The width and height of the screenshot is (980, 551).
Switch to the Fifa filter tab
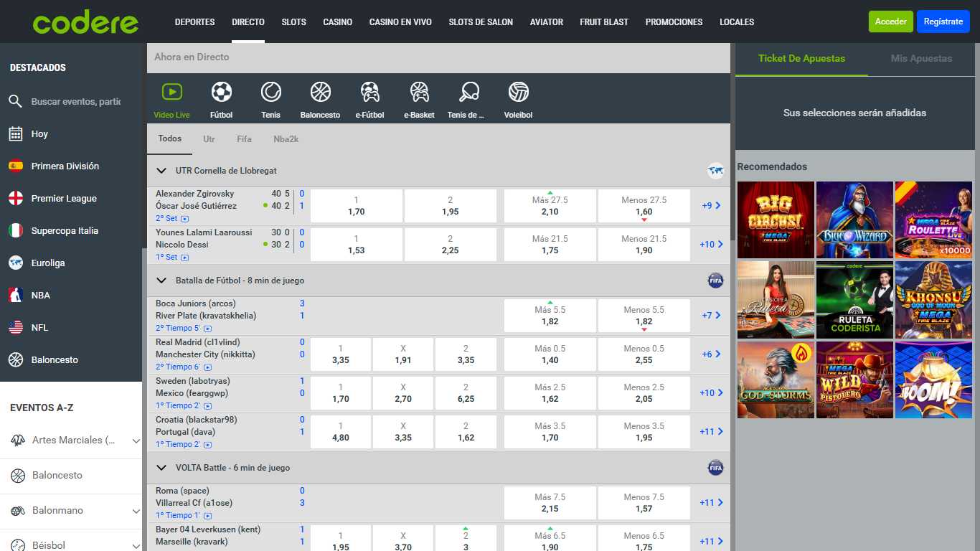244,139
